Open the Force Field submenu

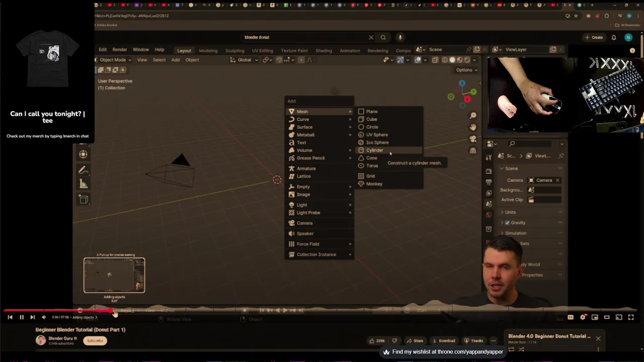[x=319, y=244]
